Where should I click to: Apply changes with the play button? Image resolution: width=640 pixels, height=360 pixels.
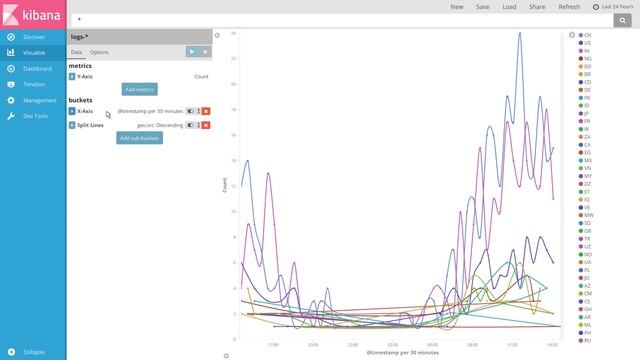pos(192,52)
